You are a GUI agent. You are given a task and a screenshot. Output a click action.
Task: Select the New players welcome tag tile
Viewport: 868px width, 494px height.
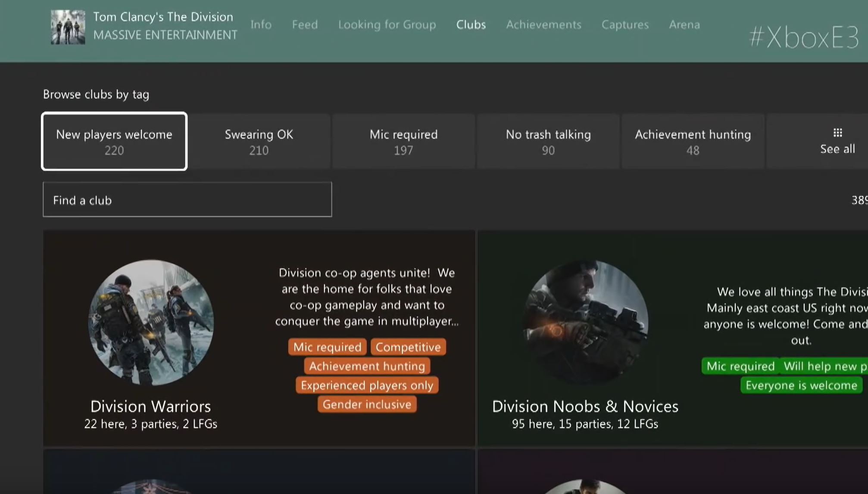point(114,142)
